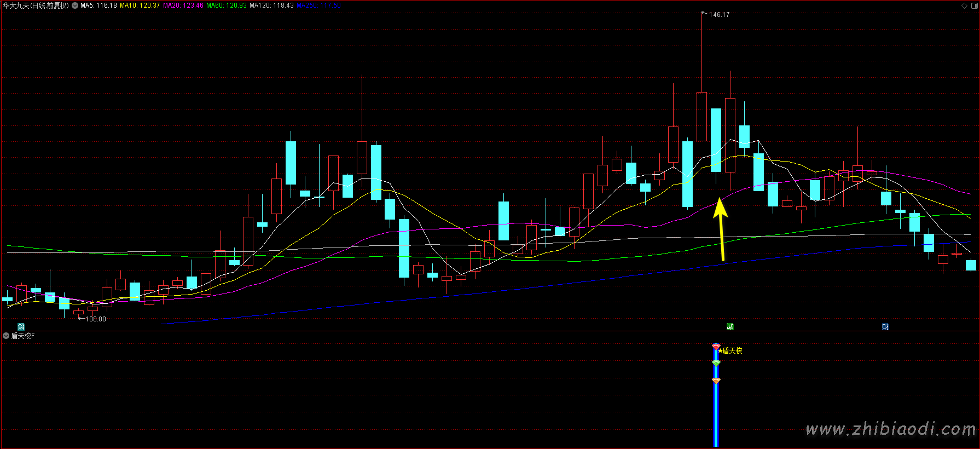Image resolution: width=980 pixels, height=449 pixels.
Task: Select the green MA60 legend label
Action: pyautogui.click(x=226, y=5)
